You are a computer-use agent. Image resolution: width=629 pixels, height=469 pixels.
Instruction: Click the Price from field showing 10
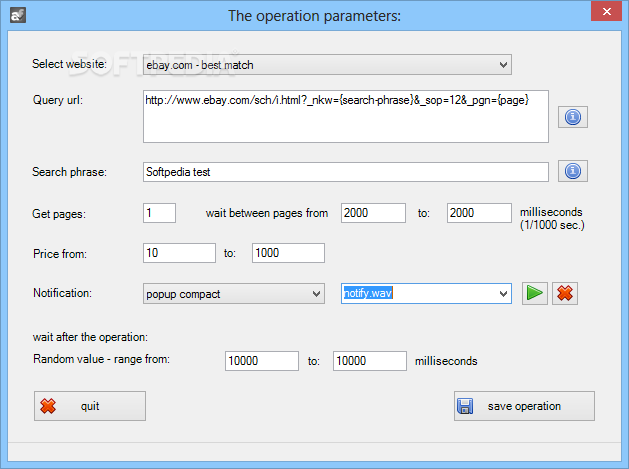click(x=179, y=253)
